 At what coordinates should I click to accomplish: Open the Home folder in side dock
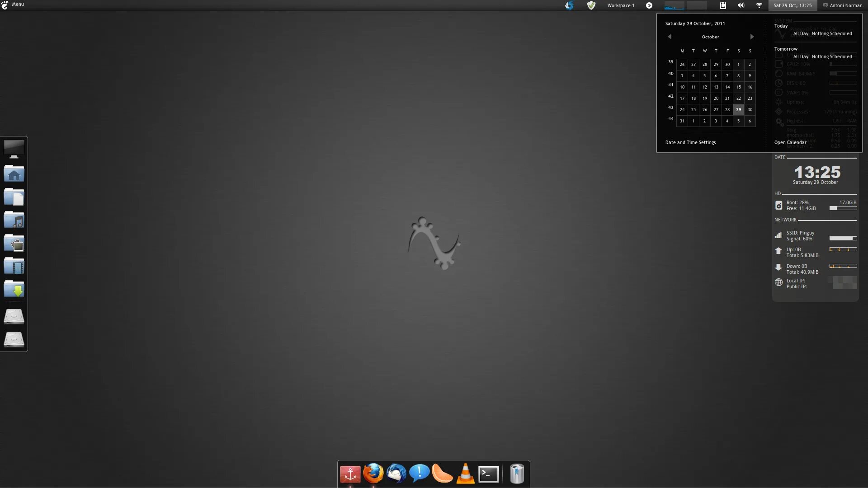[14, 173]
